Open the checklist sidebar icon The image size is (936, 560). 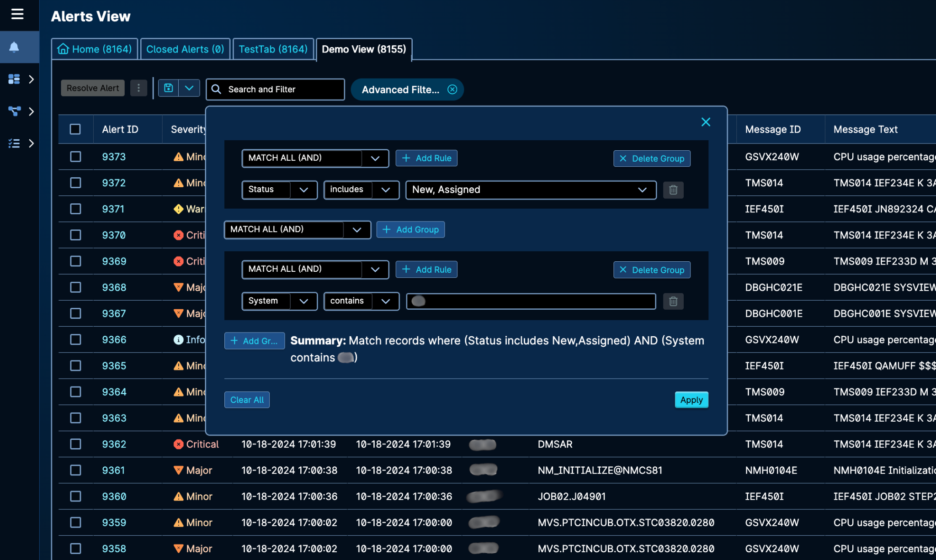tap(14, 143)
